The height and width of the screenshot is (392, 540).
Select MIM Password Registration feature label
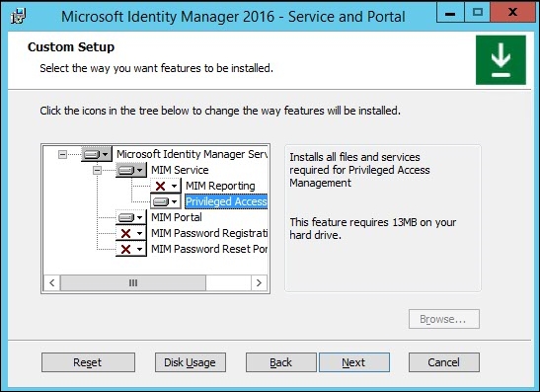[209, 233]
